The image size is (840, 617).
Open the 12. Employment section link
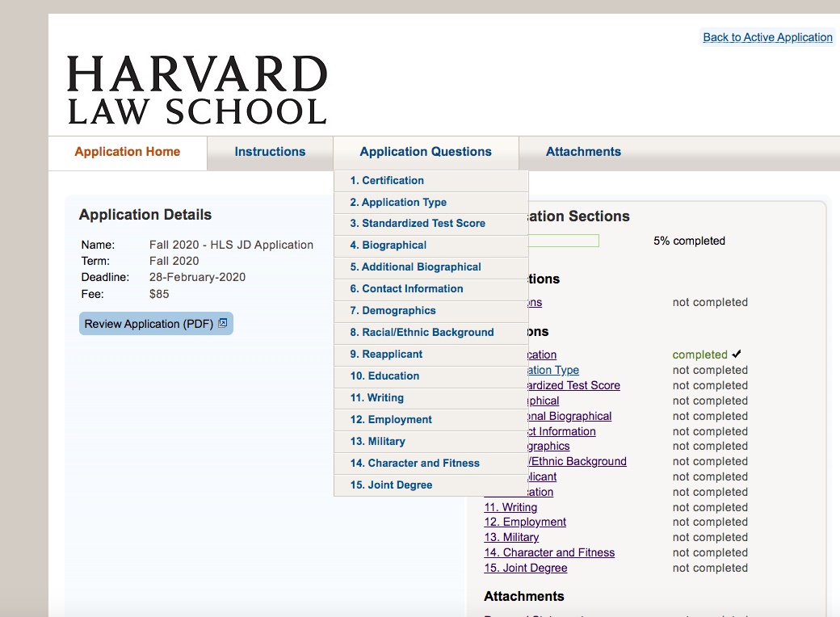[x=525, y=522]
